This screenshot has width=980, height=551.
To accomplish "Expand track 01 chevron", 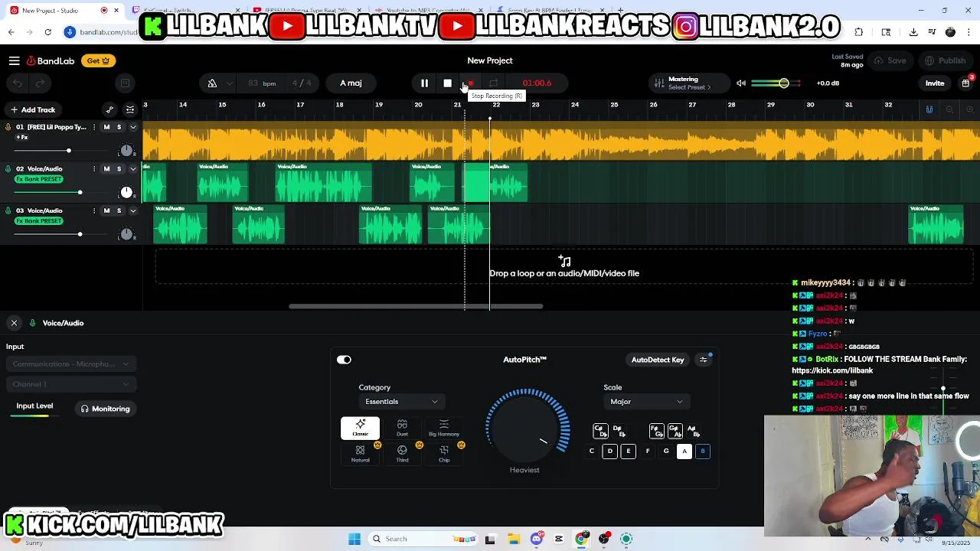I will (x=133, y=127).
